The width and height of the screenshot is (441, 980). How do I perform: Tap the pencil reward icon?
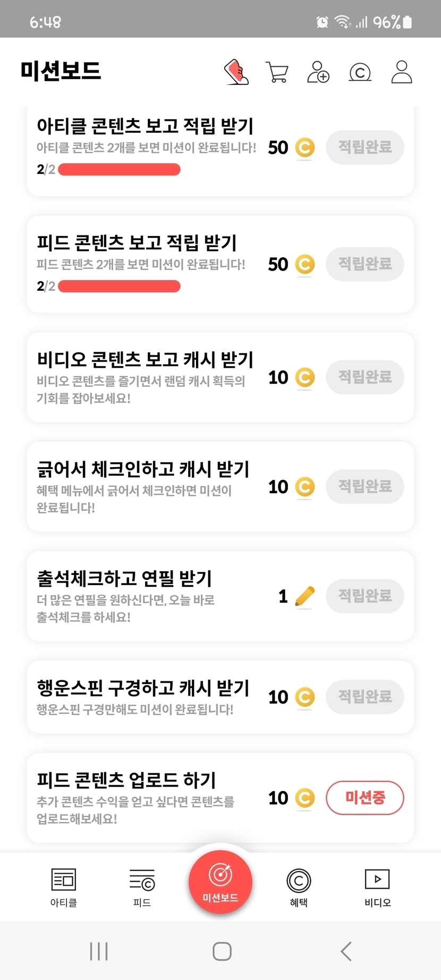click(304, 596)
